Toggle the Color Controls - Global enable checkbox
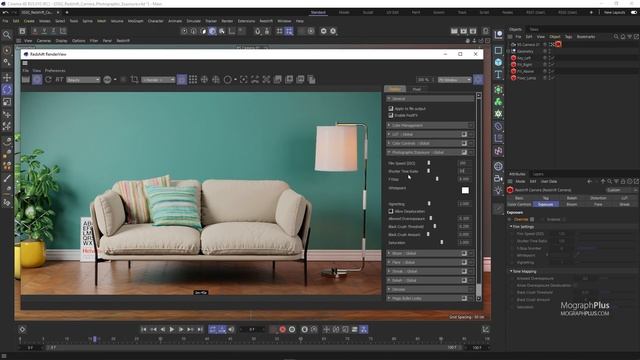Viewport: 640px width, 360px height. 464,143
